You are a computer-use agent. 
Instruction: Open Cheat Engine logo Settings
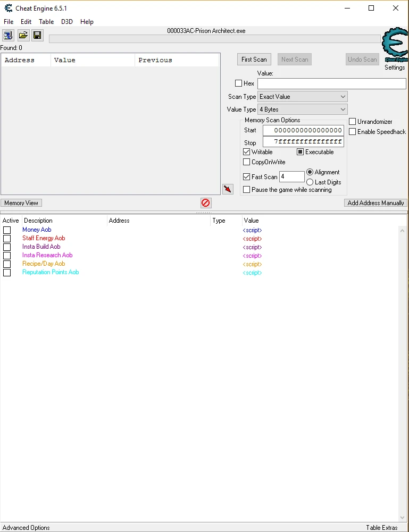(x=395, y=49)
